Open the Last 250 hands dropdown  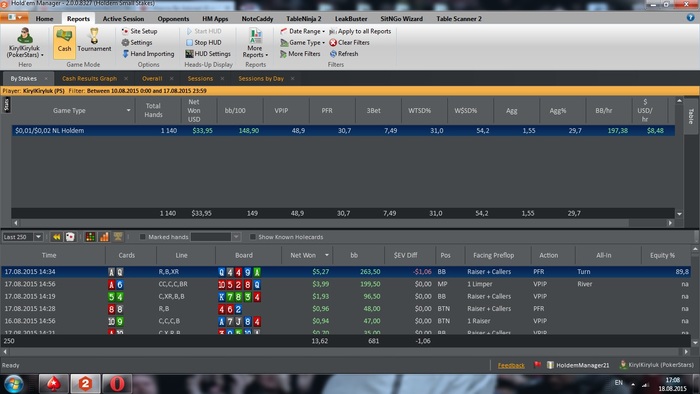pos(38,237)
